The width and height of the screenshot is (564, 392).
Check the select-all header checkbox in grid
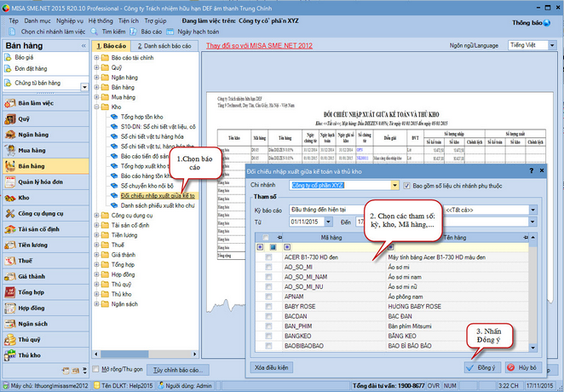coord(266,238)
